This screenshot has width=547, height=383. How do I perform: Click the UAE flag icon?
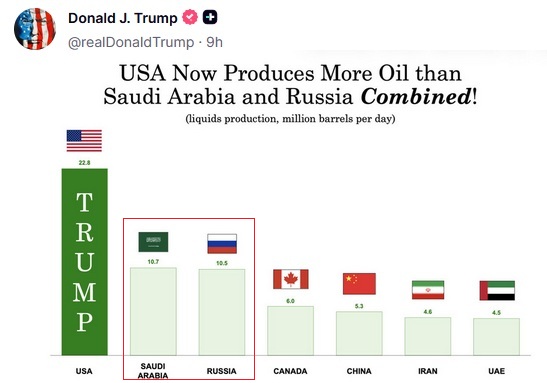[497, 290]
